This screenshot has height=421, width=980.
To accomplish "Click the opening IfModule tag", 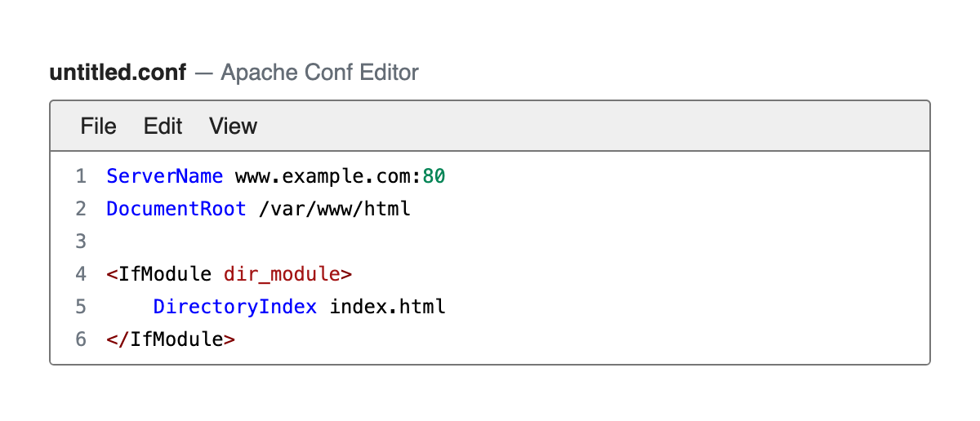I will 158,274.
